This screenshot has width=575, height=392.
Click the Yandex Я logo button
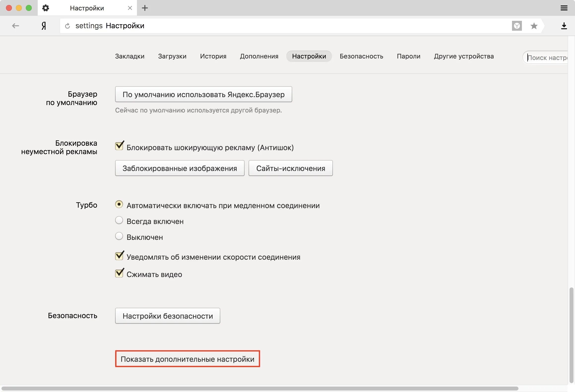(x=44, y=26)
